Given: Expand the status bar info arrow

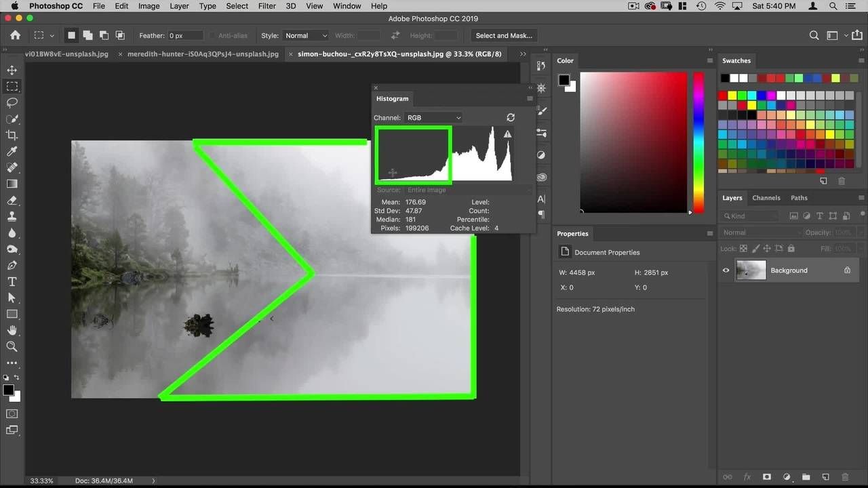Looking at the screenshot, I should point(154,481).
